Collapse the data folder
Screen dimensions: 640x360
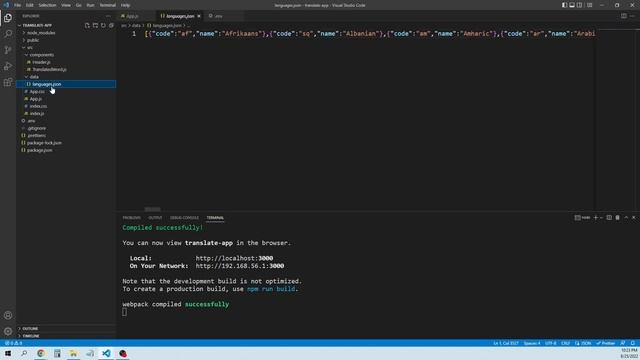[34, 77]
